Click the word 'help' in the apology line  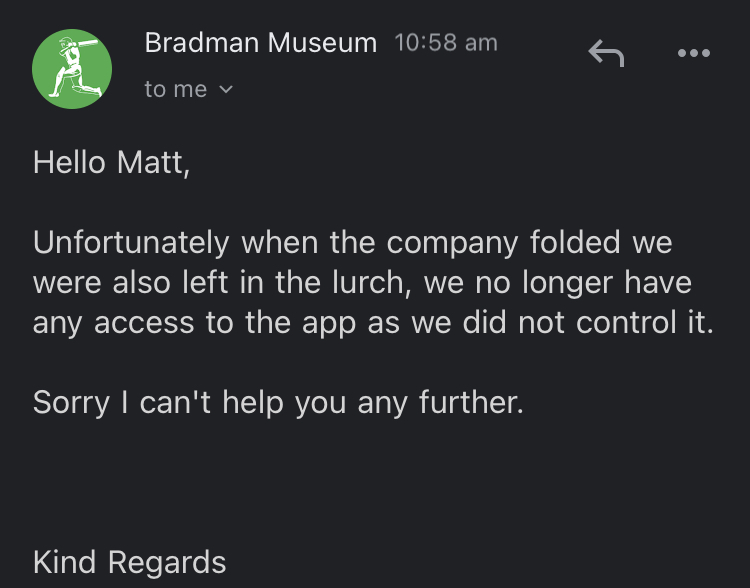(253, 402)
